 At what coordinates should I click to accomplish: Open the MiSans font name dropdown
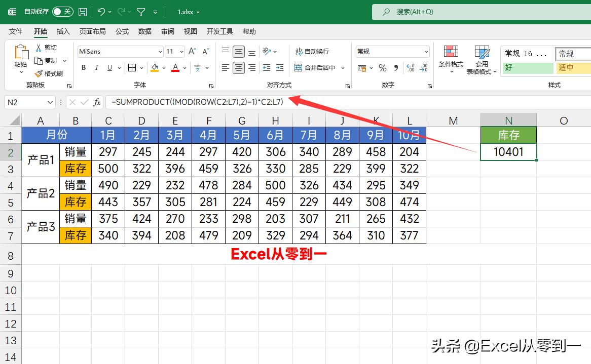pos(160,51)
